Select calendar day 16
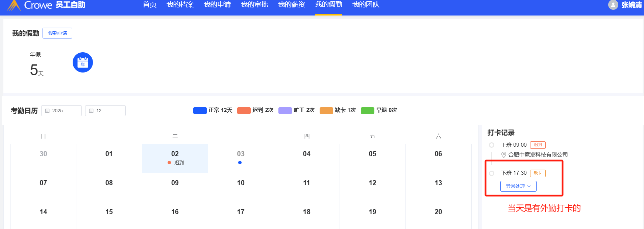This screenshot has height=229, width=644. [175, 216]
